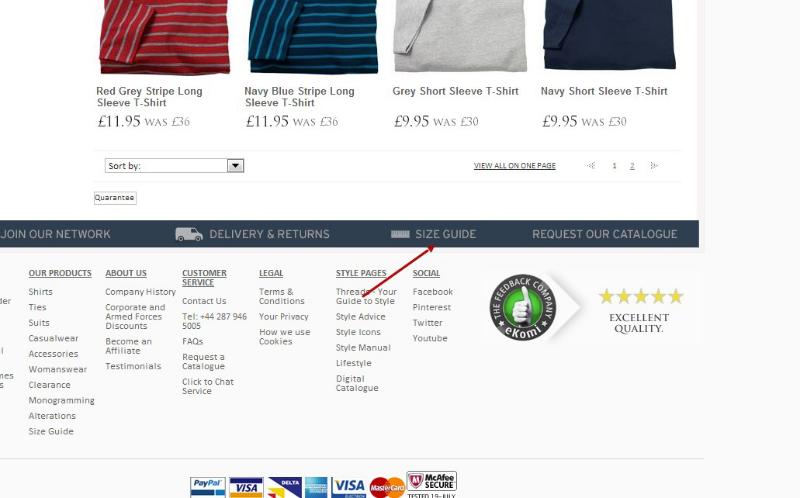
Task: Click the Delta card logo
Action: (284, 487)
